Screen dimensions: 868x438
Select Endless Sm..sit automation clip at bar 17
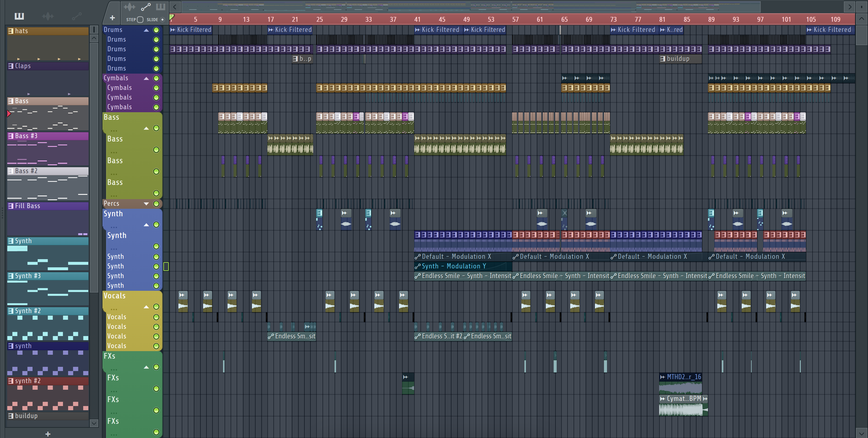point(292,337)
